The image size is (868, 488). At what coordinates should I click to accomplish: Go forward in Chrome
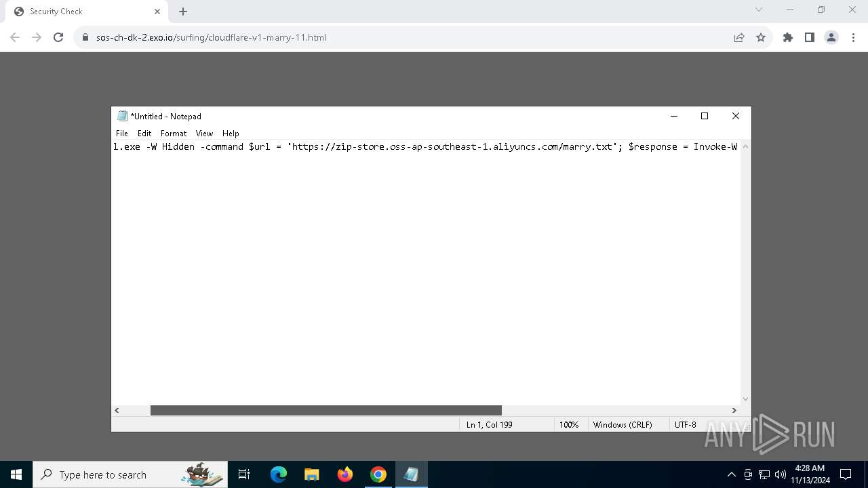point(37,37)
